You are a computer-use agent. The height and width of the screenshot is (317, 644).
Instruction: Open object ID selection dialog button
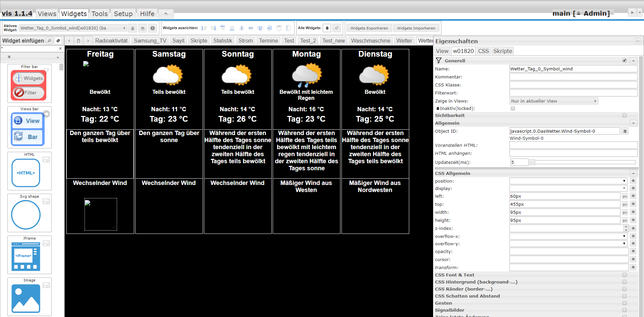pyautogui.click(x=625, y=131)
